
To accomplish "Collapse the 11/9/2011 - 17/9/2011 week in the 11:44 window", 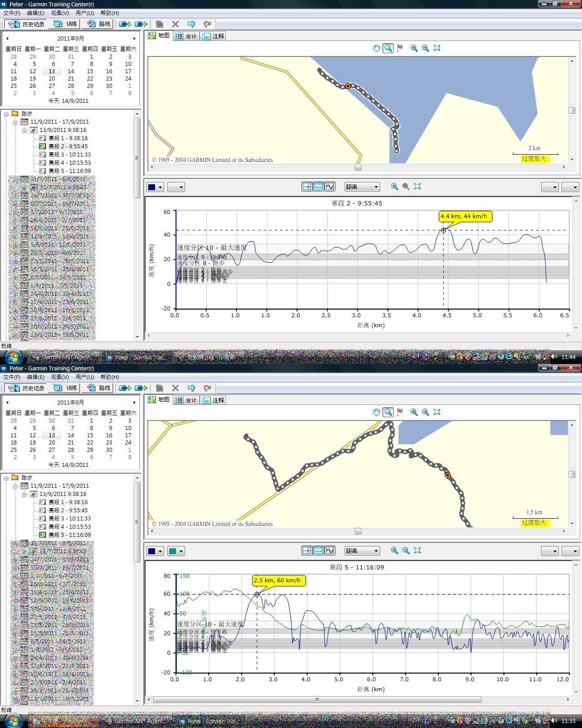I will point(15,122).
